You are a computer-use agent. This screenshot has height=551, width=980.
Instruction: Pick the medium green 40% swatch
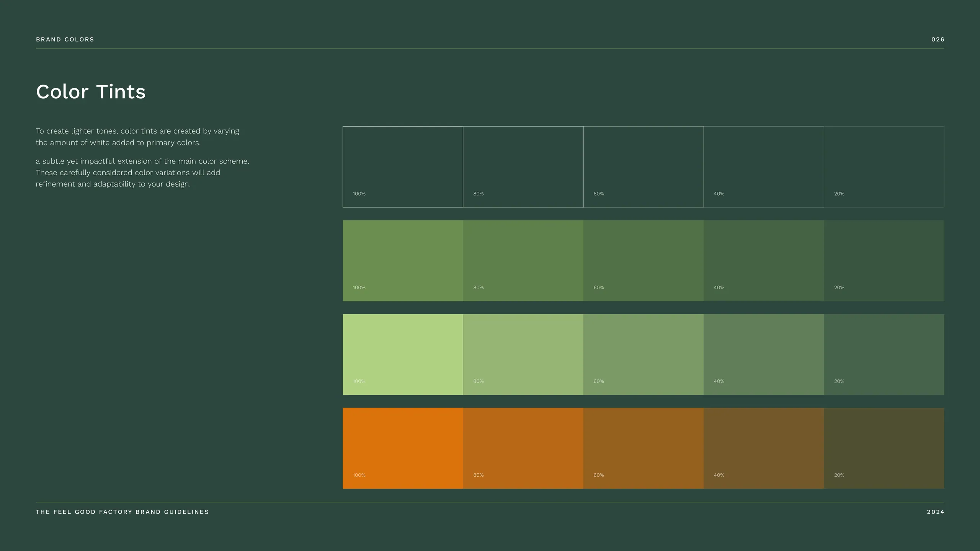pos(764,261)
